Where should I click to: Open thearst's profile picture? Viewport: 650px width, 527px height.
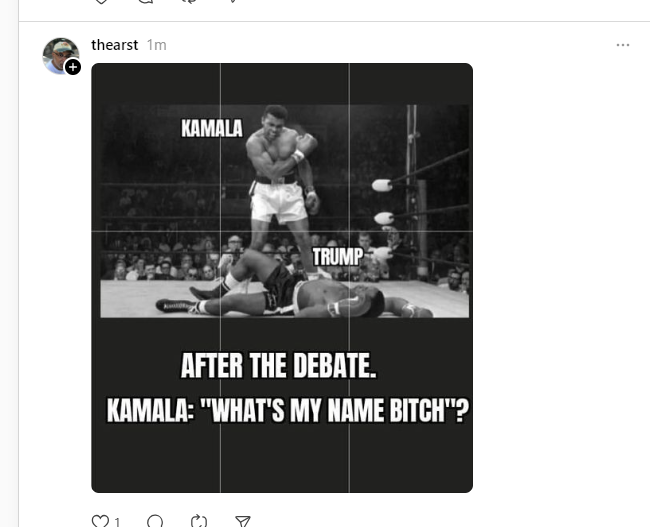click(59, 55)
